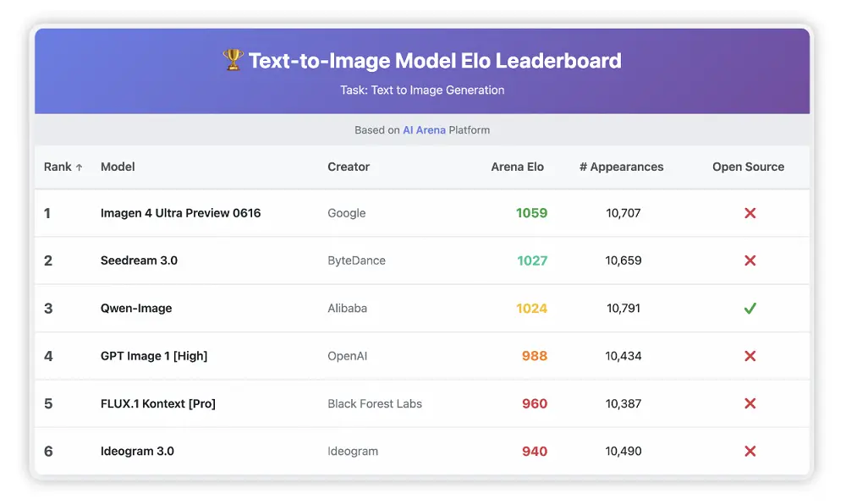This screenshot has height=504, width=846.
Task: Click the red X for Imagen 4 Ultra
Action: 750,213
